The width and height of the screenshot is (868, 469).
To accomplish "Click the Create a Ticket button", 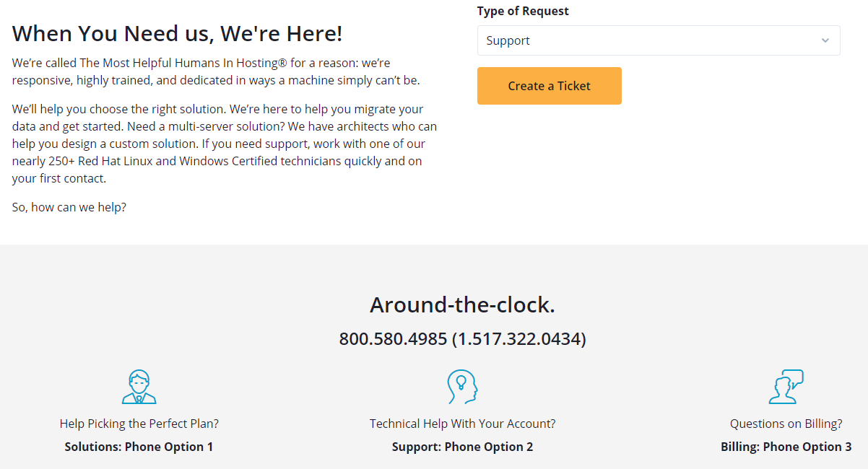I will (550, 86).
